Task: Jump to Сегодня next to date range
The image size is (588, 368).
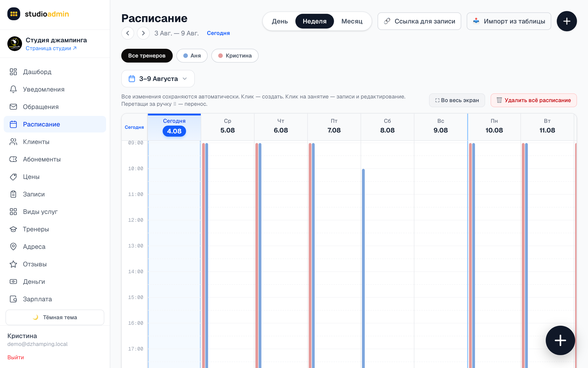Action: pyautogui.click(x=218, y=33)
